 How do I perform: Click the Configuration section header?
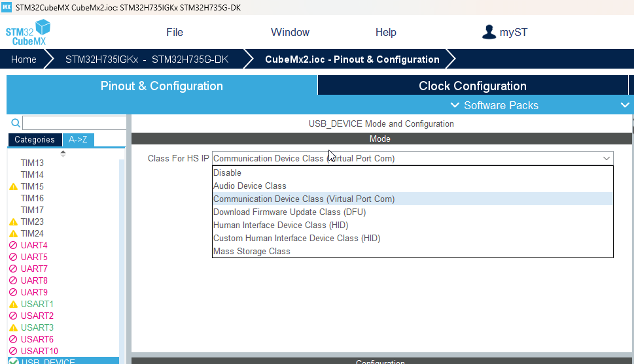pos(381,361)
